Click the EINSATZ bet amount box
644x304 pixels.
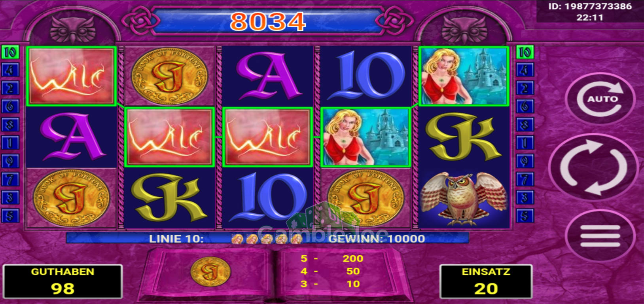point(486,281)
